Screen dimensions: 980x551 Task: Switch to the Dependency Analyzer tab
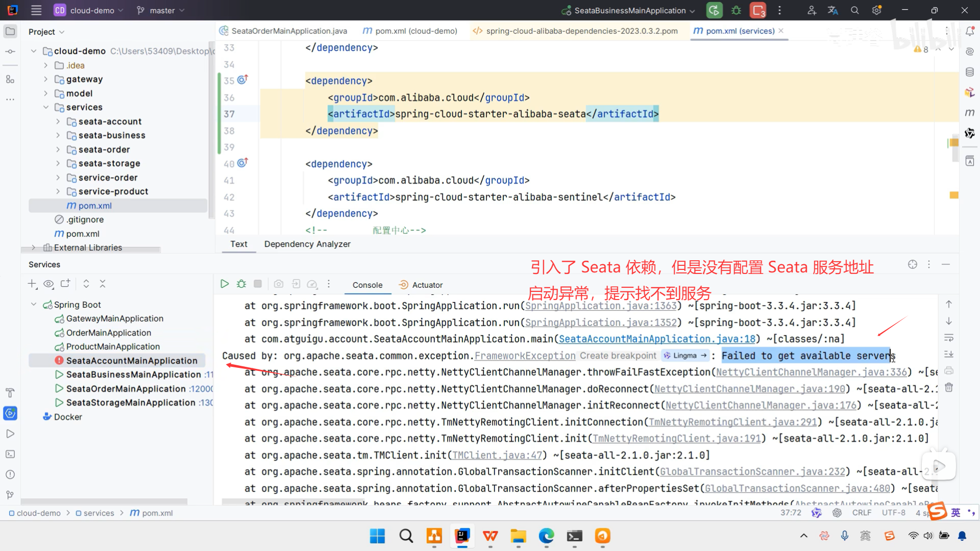307,244
